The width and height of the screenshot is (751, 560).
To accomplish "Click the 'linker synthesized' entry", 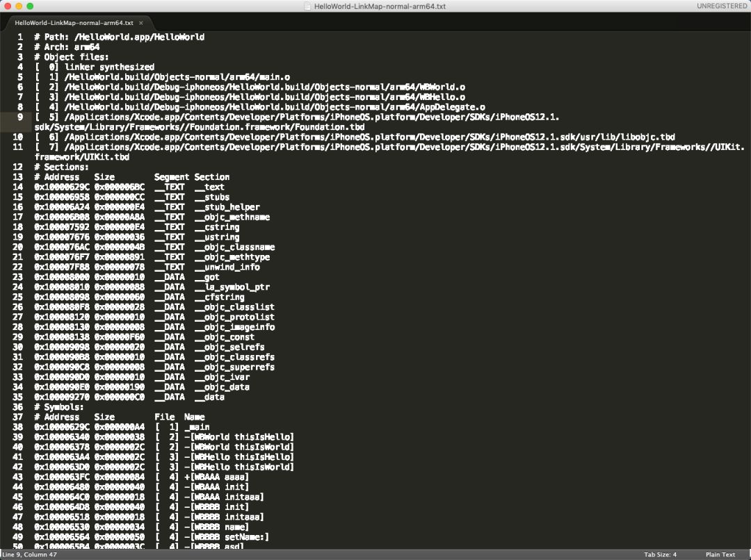I will coord(110,67).
